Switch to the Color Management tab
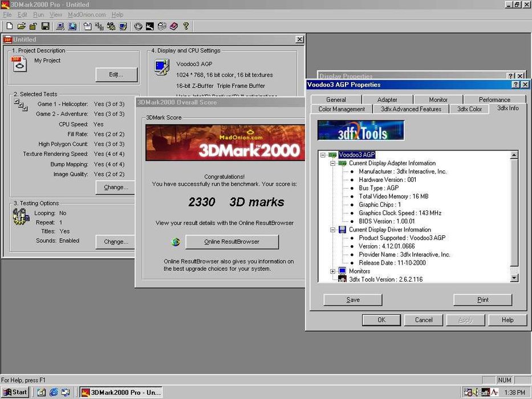This screenshot has height=399, width=532. coord(342,109)
